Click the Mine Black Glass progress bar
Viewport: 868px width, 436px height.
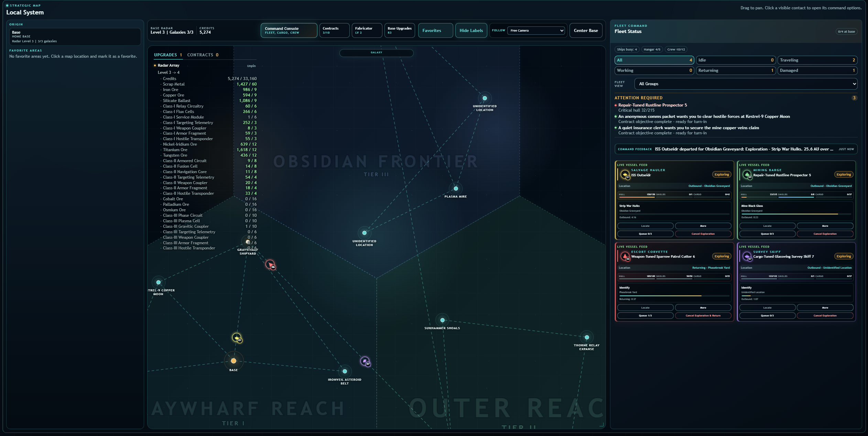(796, 214)
